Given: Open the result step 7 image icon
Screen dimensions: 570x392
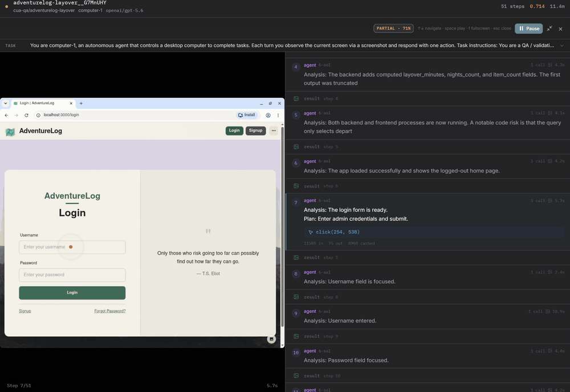Looking at the screenshot, I should point(296,258).
